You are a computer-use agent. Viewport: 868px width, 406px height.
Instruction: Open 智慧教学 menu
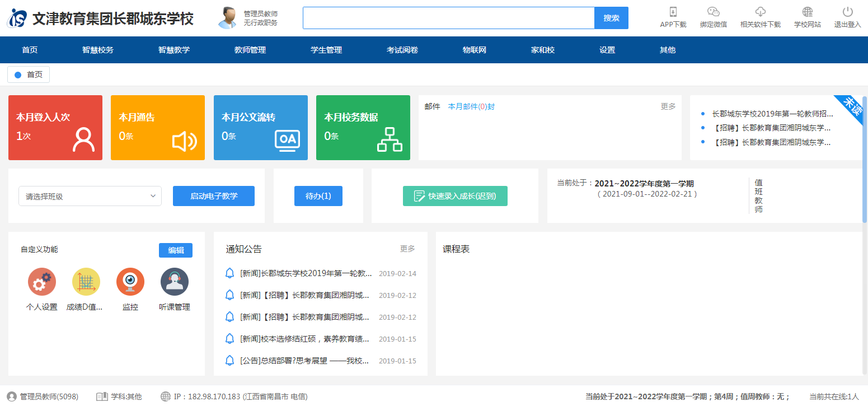[x=174, y=50]
